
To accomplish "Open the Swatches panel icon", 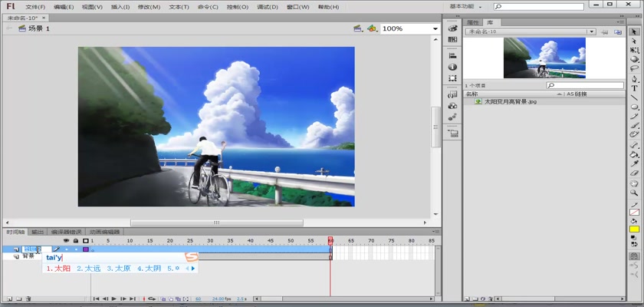I will coord(452,39).
